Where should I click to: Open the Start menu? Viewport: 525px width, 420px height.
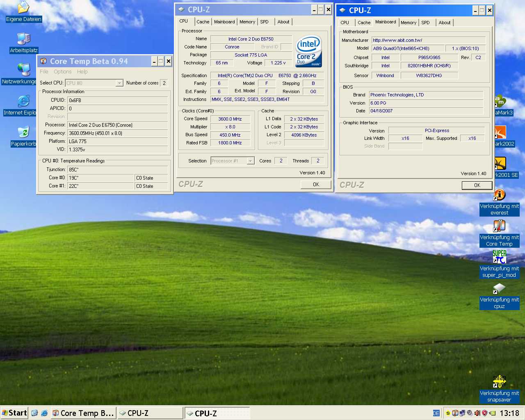(x=14, y=413)
